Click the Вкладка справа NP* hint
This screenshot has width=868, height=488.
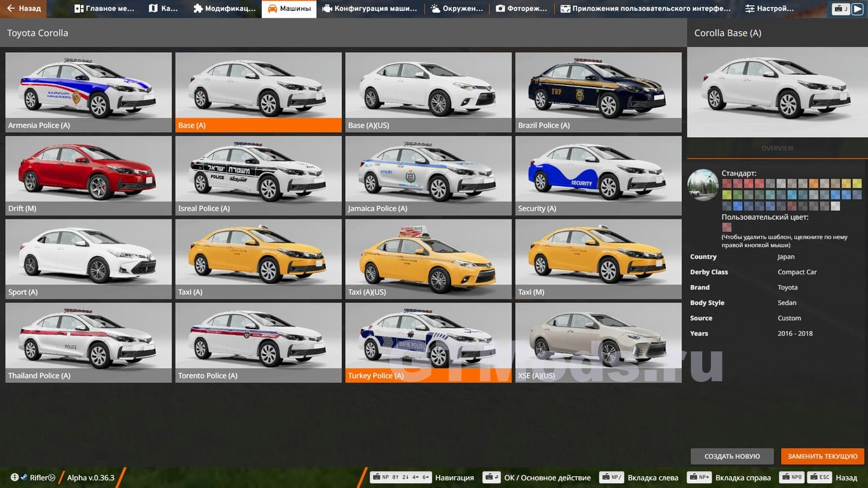pyautogui.click(x=729, y=477)
